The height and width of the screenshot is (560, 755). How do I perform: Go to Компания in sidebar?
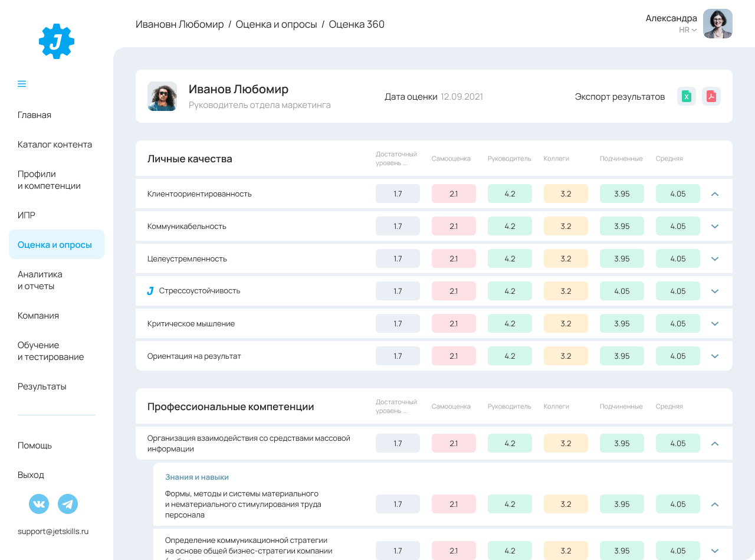point(38,316)
